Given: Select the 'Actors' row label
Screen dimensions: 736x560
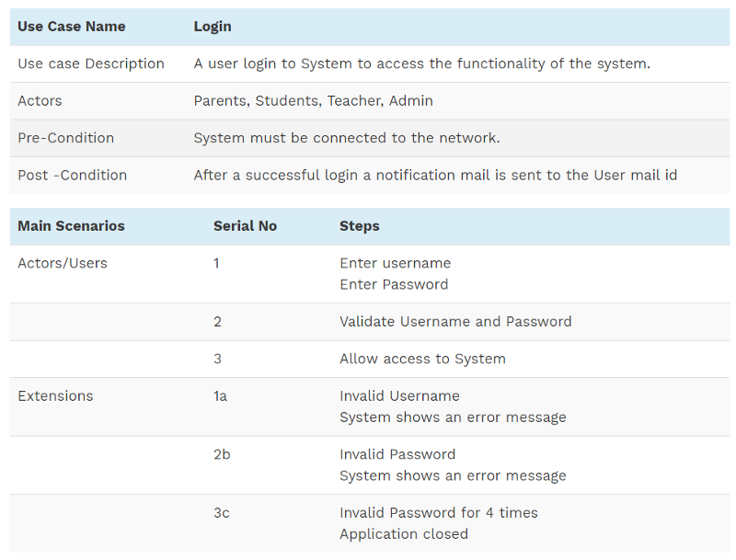Looking at the screenshot, I should 40,100.
